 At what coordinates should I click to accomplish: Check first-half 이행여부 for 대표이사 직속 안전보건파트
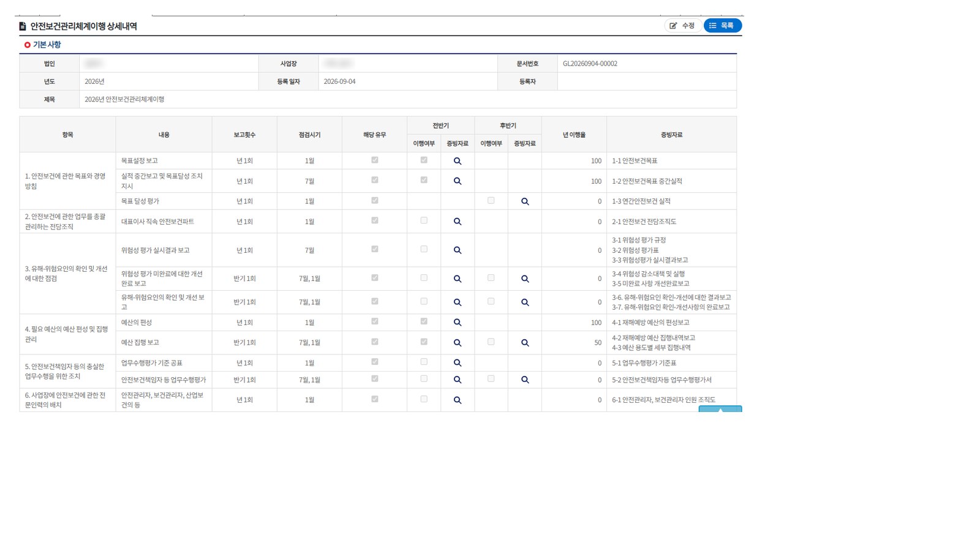pos(424,220)
